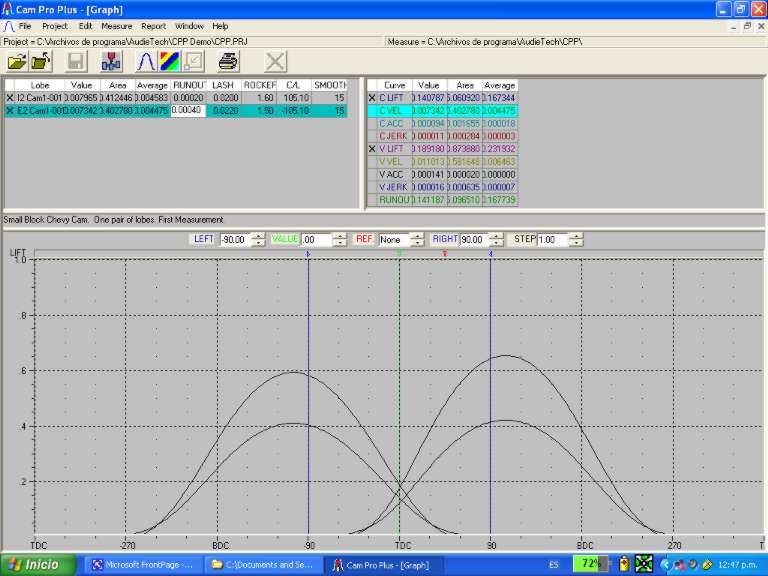The height and width of the screenshot is (576, 768).
Task: Open the File menu
Action: tap(25, 26)
